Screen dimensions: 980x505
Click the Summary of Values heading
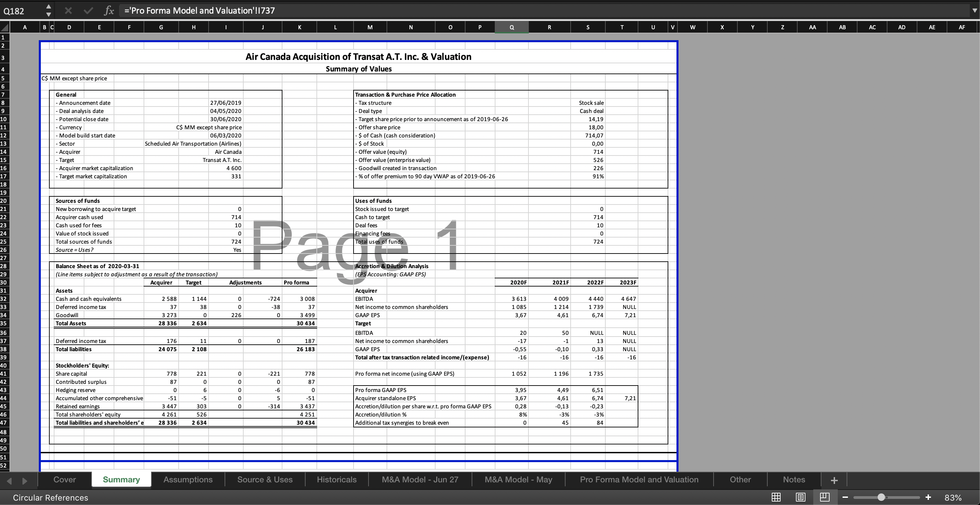coord(358,69)
